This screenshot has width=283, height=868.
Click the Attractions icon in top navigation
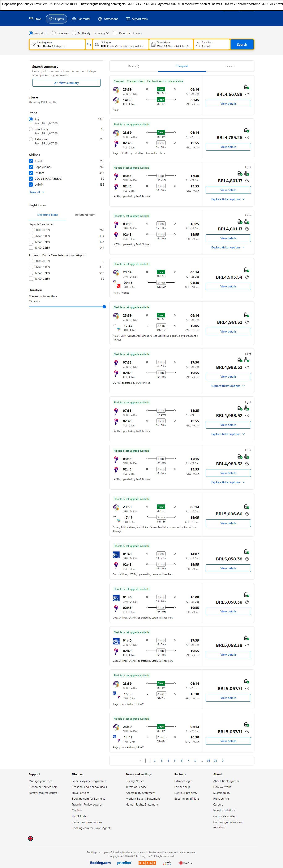coord(100,19)
